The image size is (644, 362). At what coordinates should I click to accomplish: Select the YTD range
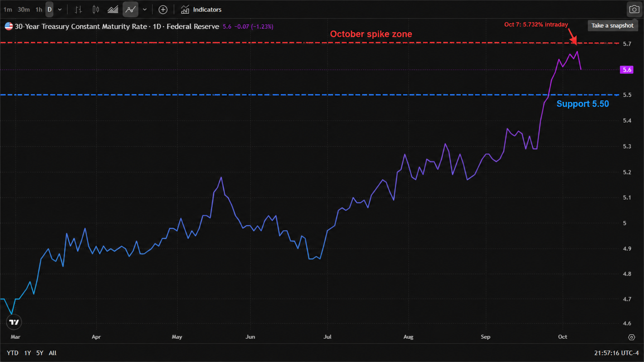12,353
